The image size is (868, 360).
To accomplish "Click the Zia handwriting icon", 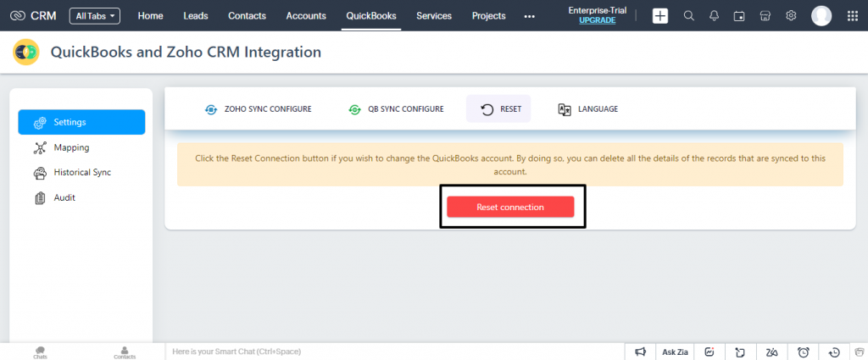I will point(771,352).
